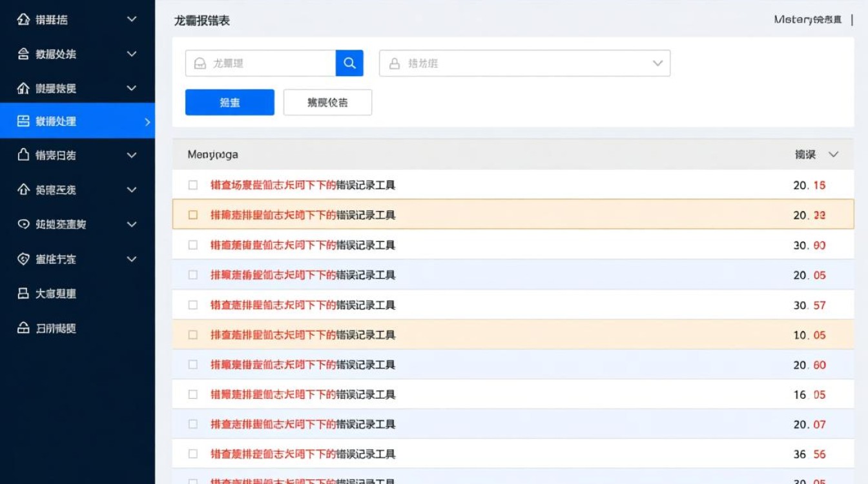This screenshot has height=484, width=868.
Task: Open the sort dropdown in the table header
Action: pos(833,154)
